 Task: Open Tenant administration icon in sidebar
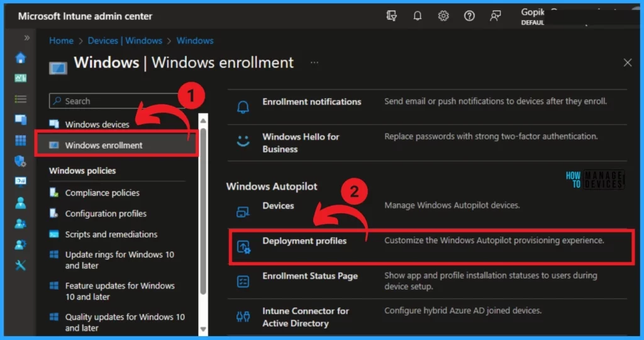click(x=21, y=245)
